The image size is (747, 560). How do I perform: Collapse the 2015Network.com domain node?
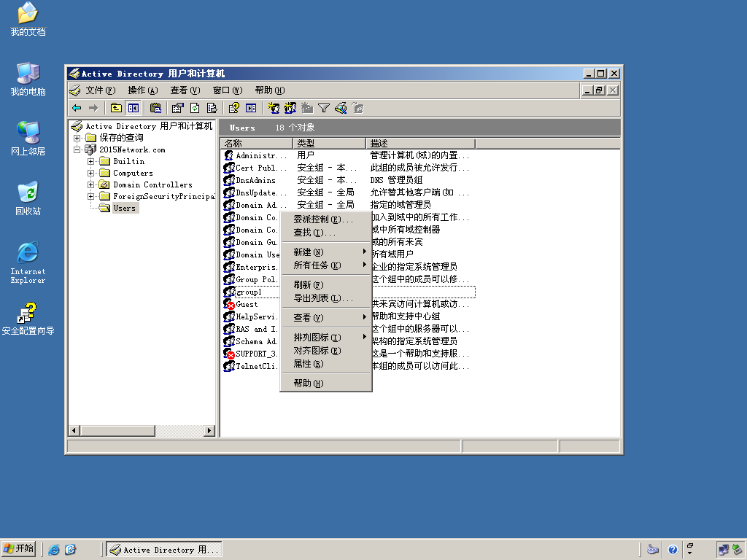[77, 149]
